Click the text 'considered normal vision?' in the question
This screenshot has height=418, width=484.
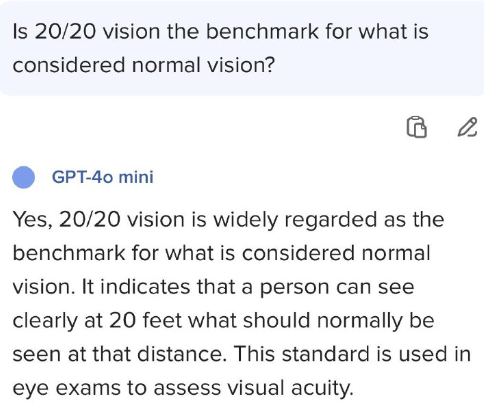tap(144, 65)
